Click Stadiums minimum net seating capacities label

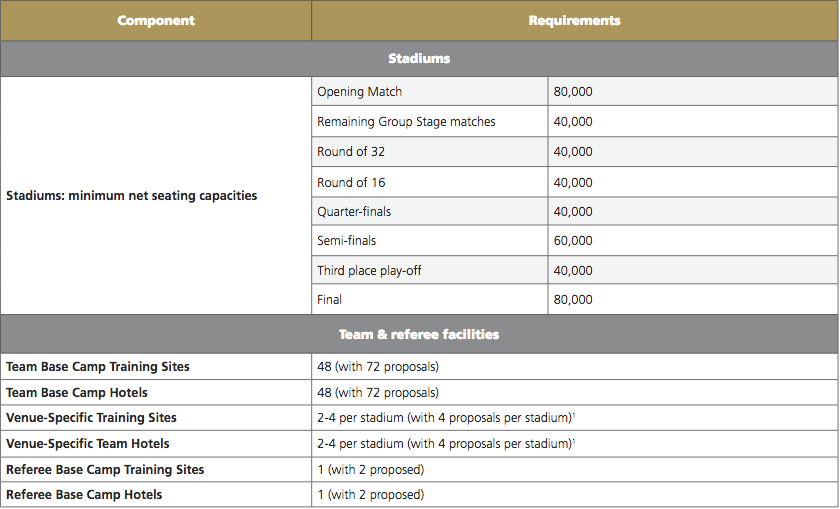132,196
